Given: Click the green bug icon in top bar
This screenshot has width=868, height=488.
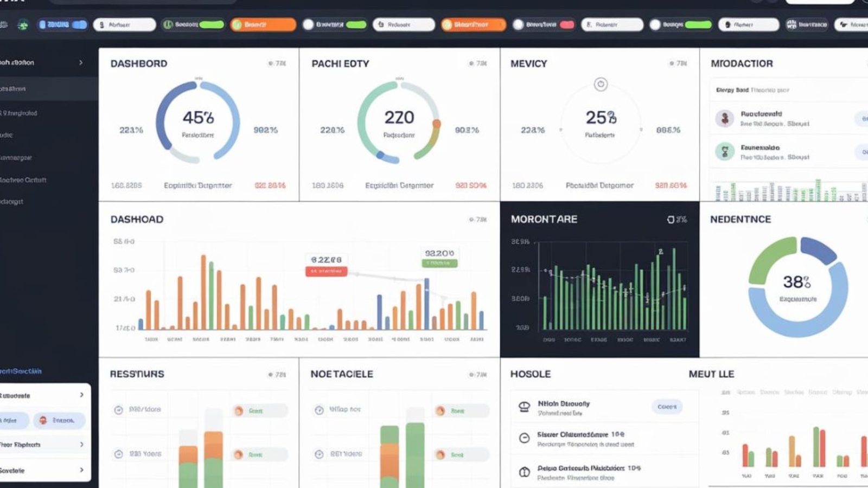Looking at the screenshot, I should click(23, 24).
